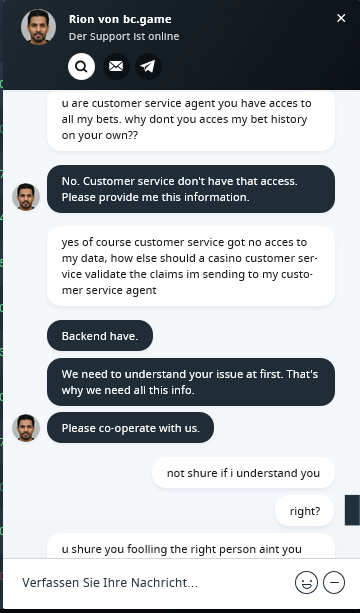Open the Telegram paper plane icon

pyautogui.click(x=148, y=66)
